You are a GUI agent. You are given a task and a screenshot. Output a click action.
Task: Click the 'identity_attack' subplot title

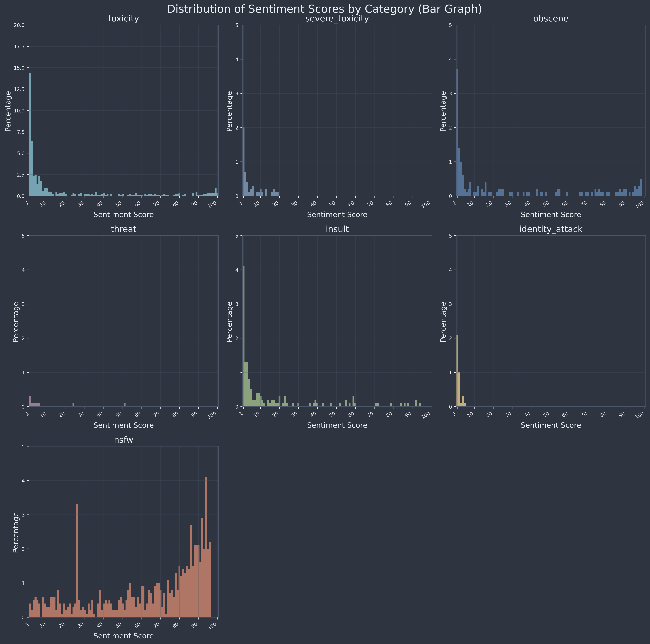(551, 230)
